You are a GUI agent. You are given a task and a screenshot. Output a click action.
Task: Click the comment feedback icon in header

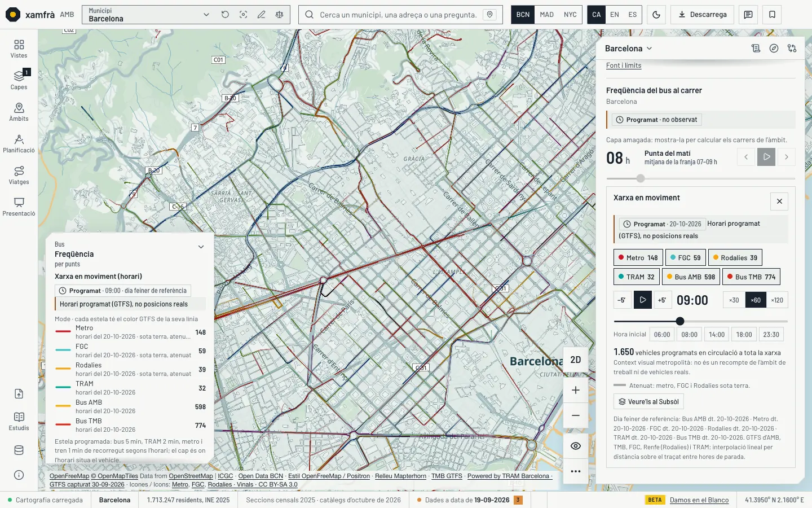click(x=748, y=15)
